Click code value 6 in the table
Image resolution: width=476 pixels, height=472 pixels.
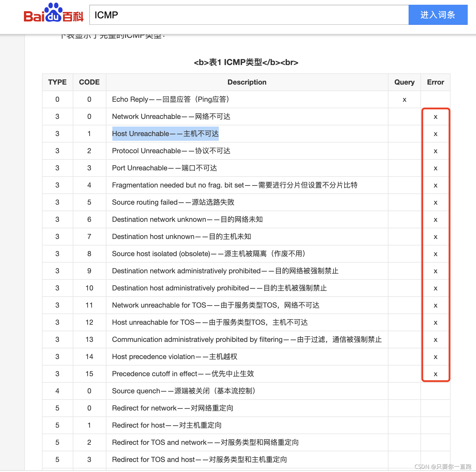tap(89, 219)
